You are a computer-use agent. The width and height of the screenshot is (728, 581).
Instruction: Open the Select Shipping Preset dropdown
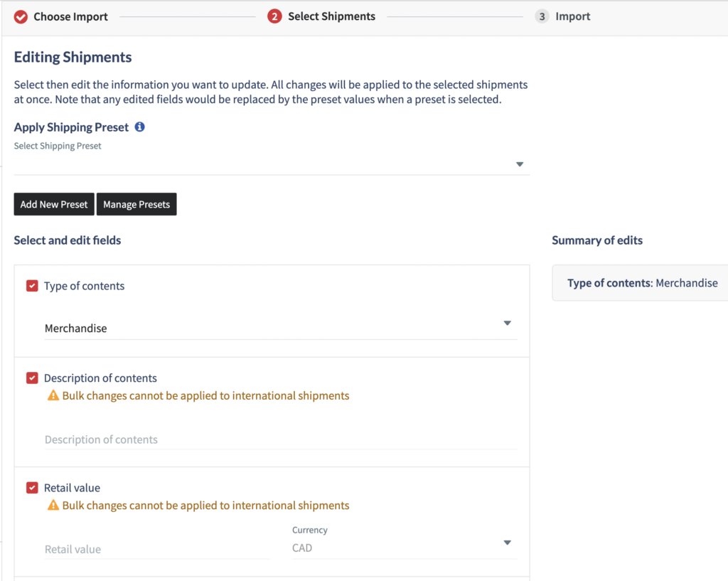[x=272, y=164]
